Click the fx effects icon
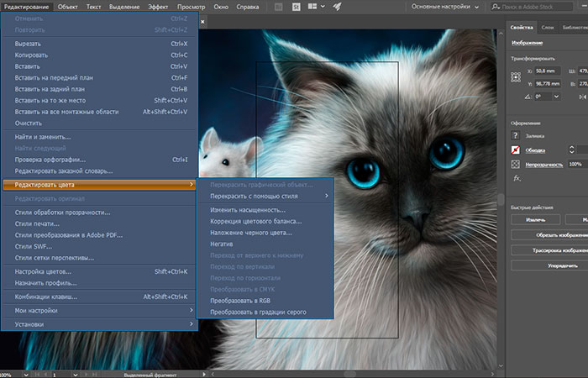The image size is (588, 378). point(517,178)
